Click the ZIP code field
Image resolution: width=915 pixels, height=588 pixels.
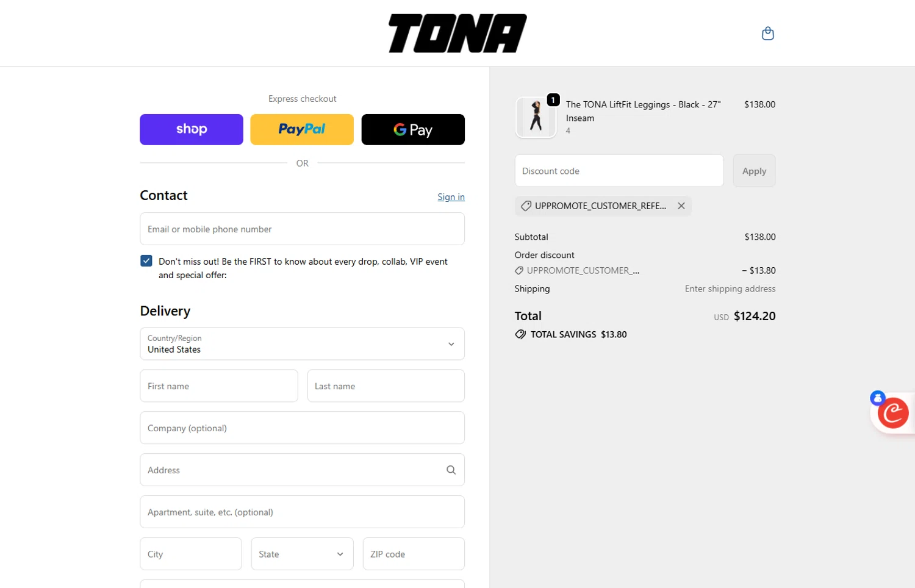414,554
